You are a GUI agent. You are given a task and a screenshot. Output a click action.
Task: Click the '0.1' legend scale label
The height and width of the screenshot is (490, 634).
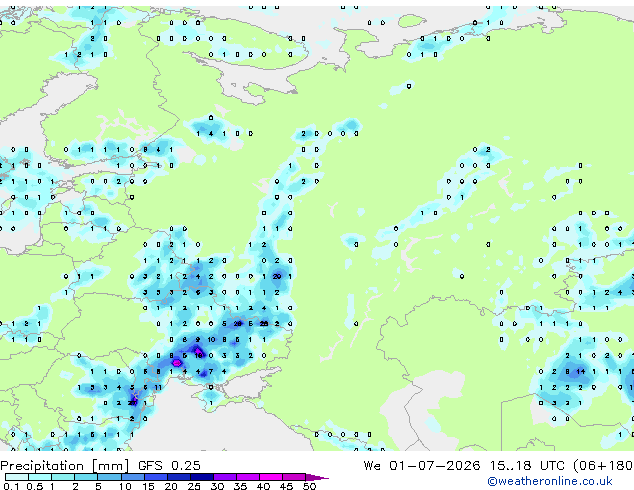(11, 486)
